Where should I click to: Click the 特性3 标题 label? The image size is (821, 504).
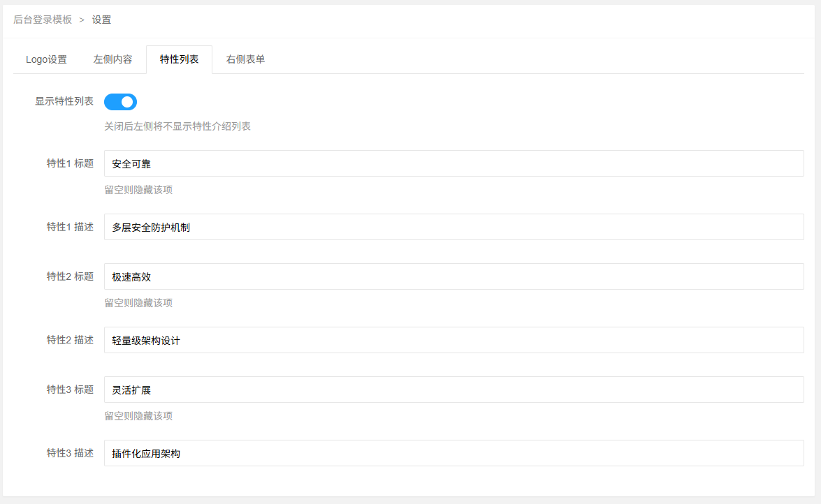coord(70,390)
